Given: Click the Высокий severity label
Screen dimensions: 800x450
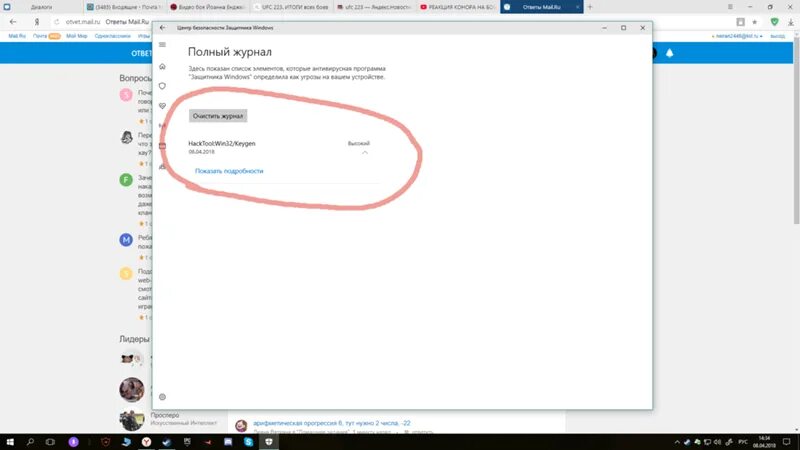Looking at the screenshot, I should (x=359, y=143).
